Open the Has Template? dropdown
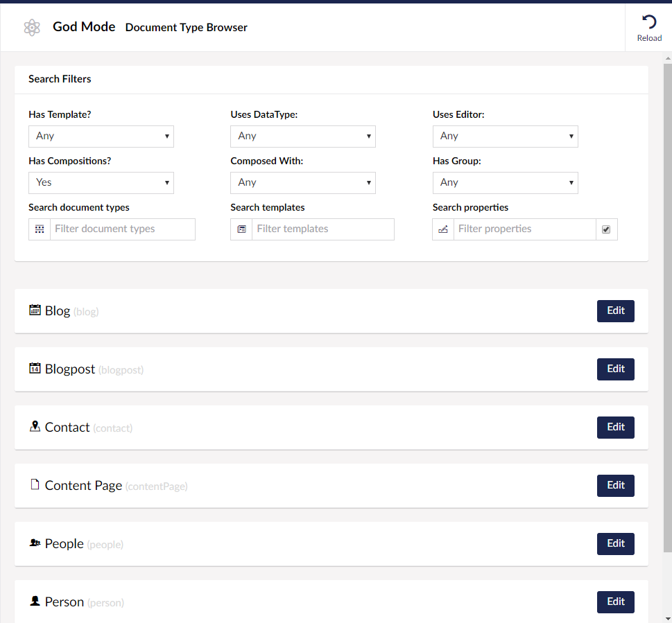 pos(101,137)
